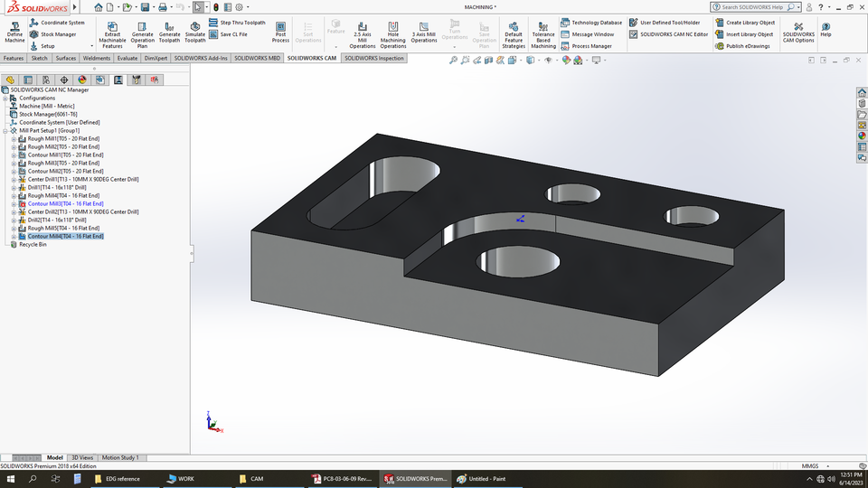This screenshot has height=488, width=868.
Task: Open the Select tool dropdown arrow
Action: pyautogui.click(x=207, y=7)
